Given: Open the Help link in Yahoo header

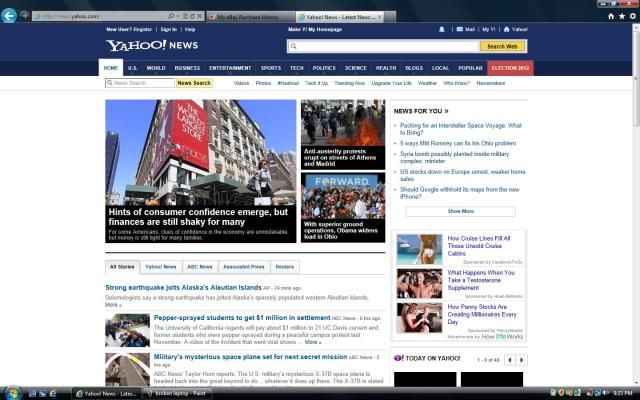Looking at the screenshot, I should [x=190, y=29].
